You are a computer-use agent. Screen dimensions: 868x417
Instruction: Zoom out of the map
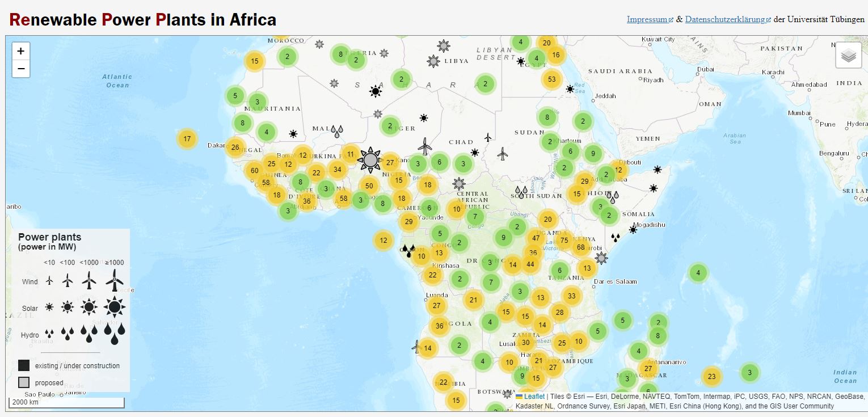coord(21,69)
